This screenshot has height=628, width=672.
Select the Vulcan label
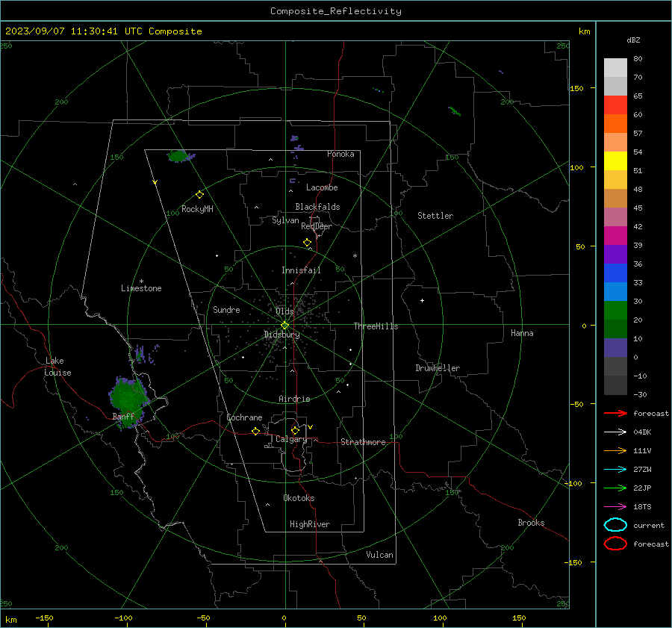(379, 555)
